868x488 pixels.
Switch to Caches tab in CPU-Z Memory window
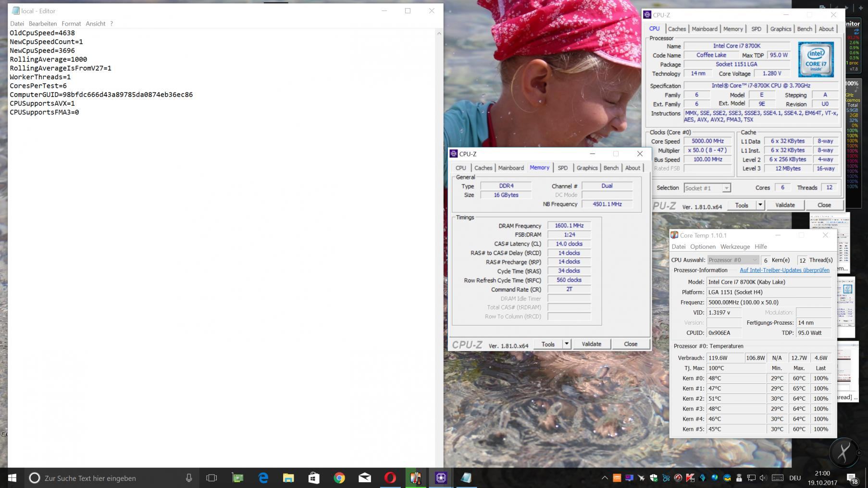[x=483, y=168]
